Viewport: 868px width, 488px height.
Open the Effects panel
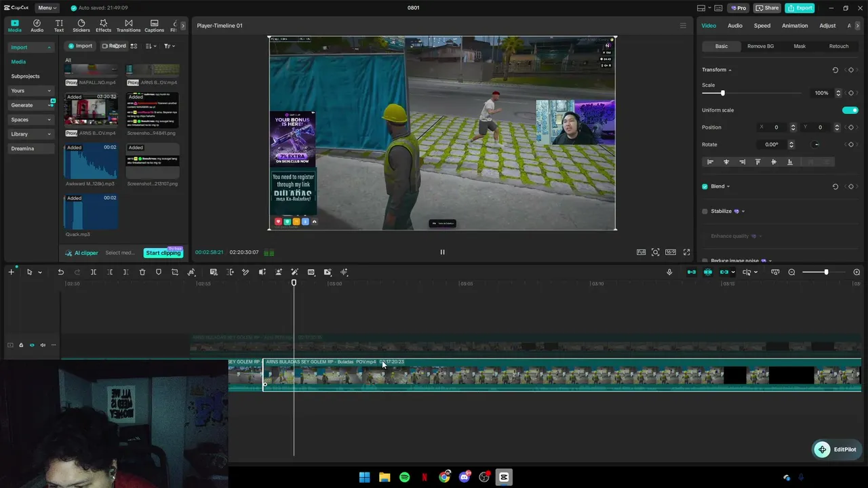click(x=103, y=26)
